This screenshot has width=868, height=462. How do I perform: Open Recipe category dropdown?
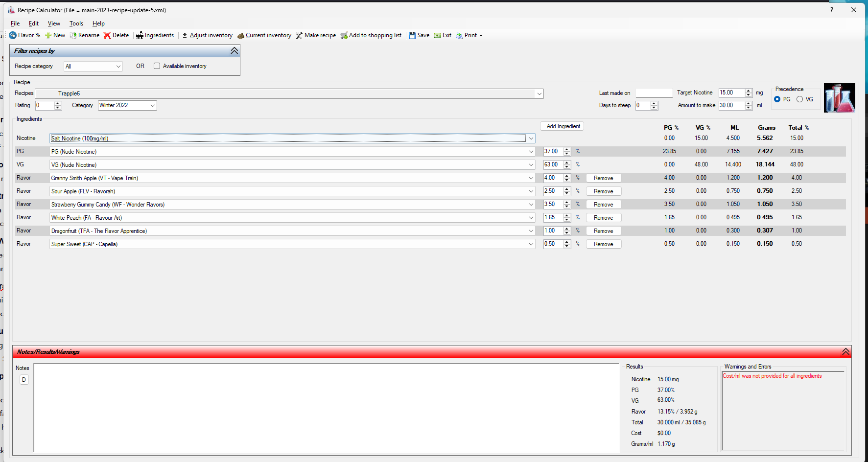[x=93, y=66]
